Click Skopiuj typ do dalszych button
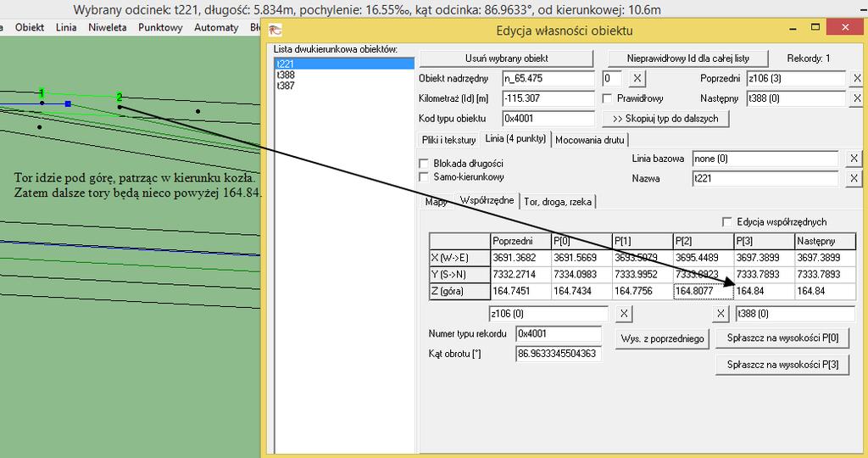 [665, 119]
